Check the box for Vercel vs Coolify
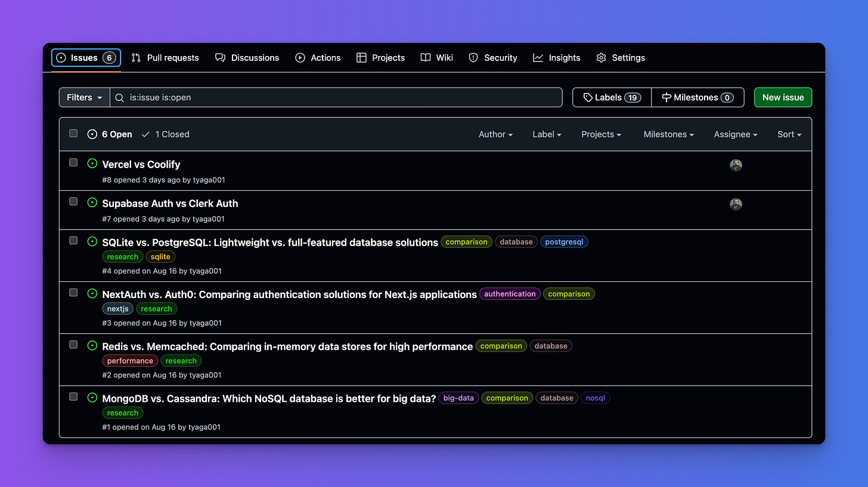 coord(73,162)
